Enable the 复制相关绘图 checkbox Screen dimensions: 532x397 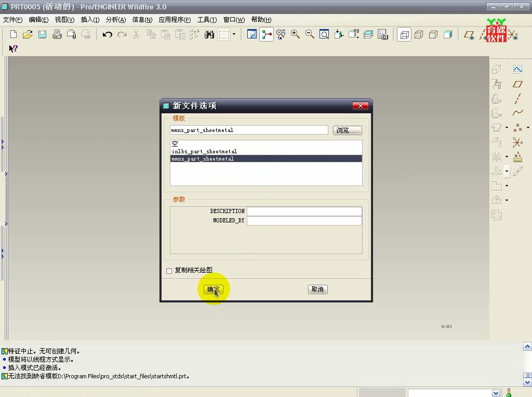point(169,271)
